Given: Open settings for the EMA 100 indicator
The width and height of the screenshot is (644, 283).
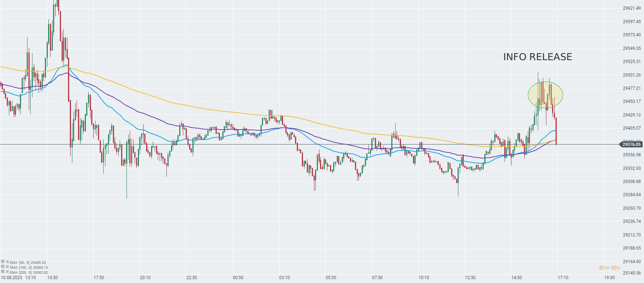Looking at the screenshot, I should click(3, 267).
